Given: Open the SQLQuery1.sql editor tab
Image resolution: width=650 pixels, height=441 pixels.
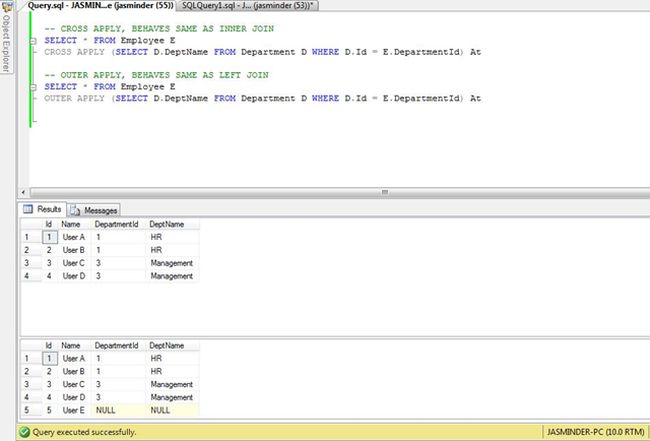Looking at the screenshot, I should coord(245,6).
